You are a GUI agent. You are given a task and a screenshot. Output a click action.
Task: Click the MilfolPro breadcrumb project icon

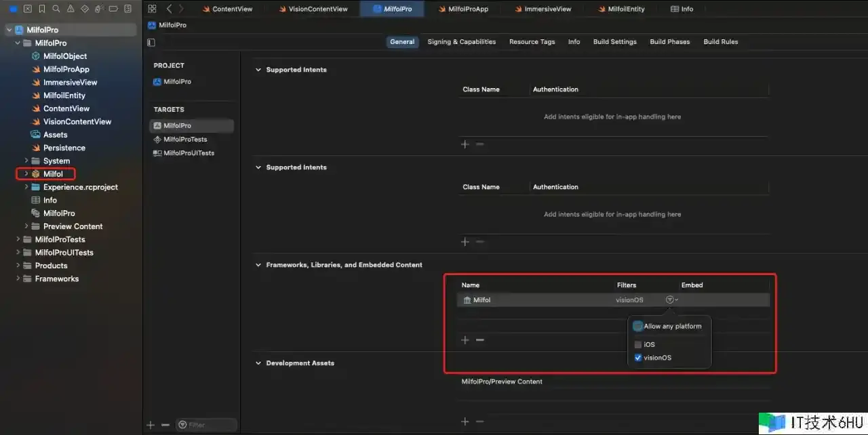click(152, 25)
